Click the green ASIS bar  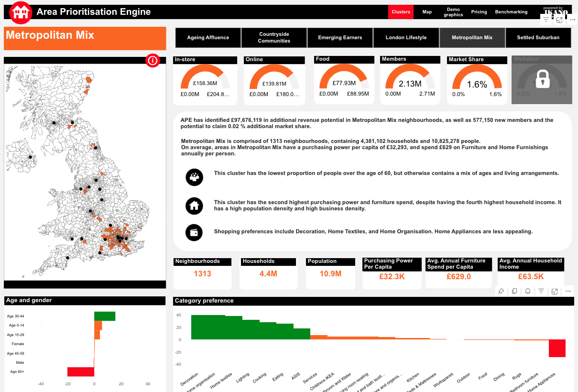[302, 334]
